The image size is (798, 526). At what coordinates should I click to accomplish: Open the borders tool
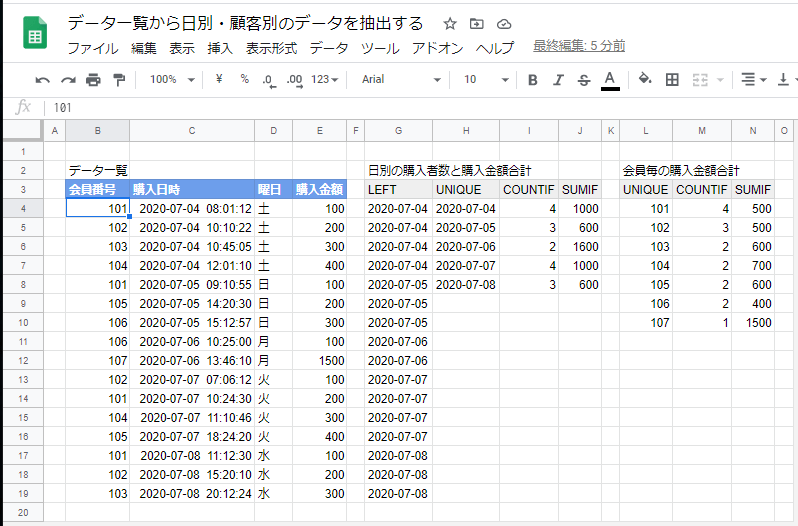tap(672, 79)
